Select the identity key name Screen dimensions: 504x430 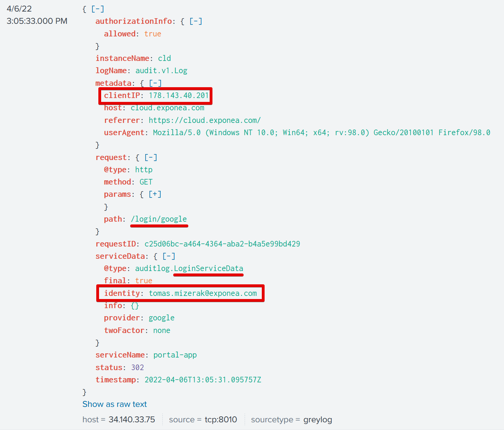point(122,293)
